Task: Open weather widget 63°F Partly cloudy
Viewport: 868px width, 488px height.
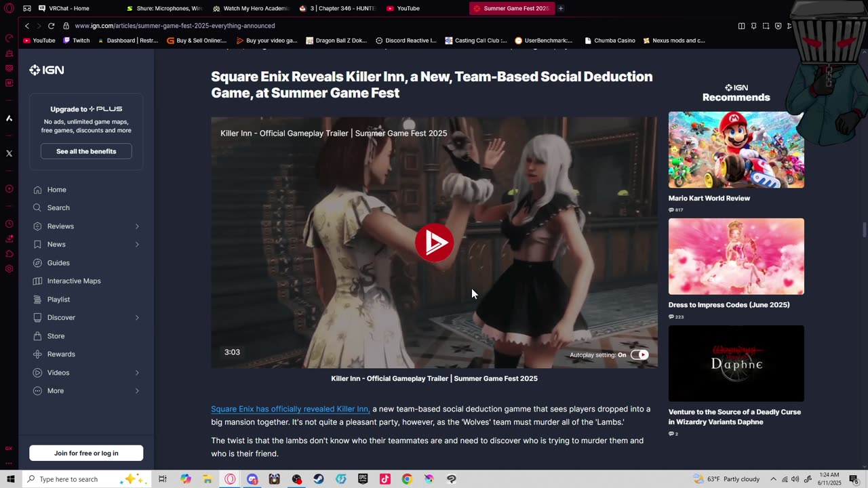Action: click(726, 479)
